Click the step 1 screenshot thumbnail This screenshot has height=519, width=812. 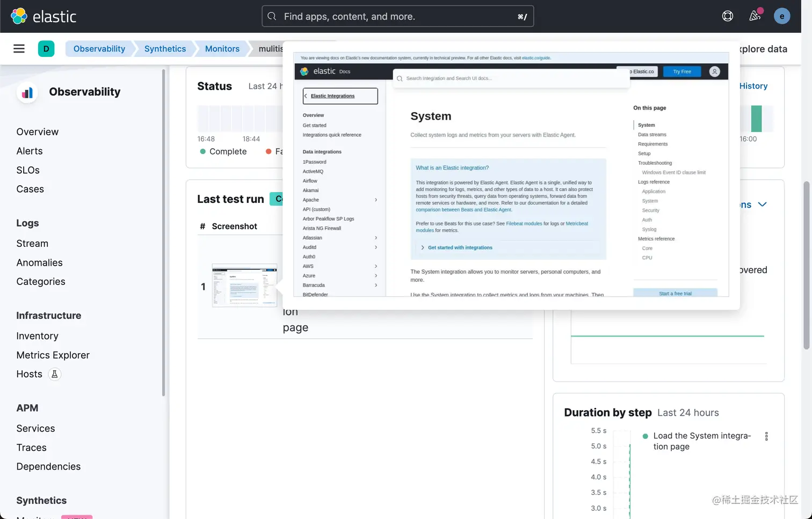coord(244,285)
